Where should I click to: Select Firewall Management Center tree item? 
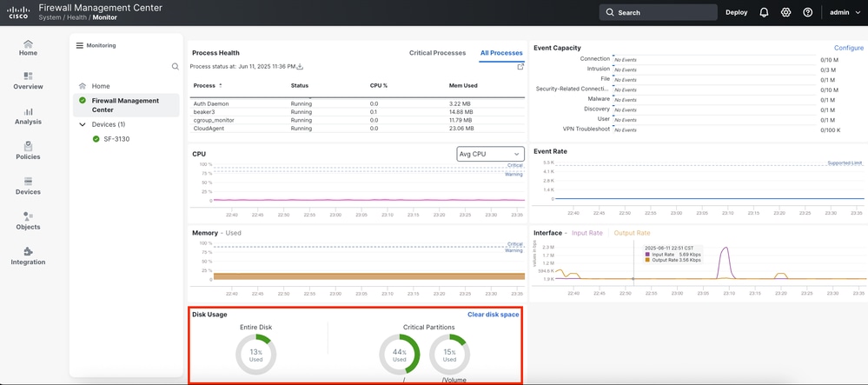click(x=126, y=105)
